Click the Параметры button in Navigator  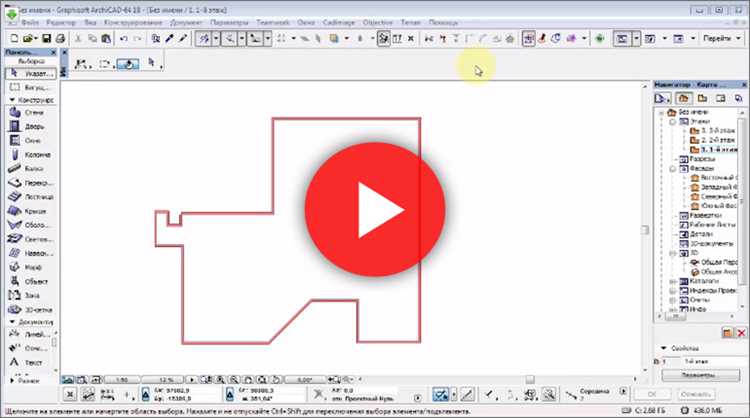click(701, 375)
